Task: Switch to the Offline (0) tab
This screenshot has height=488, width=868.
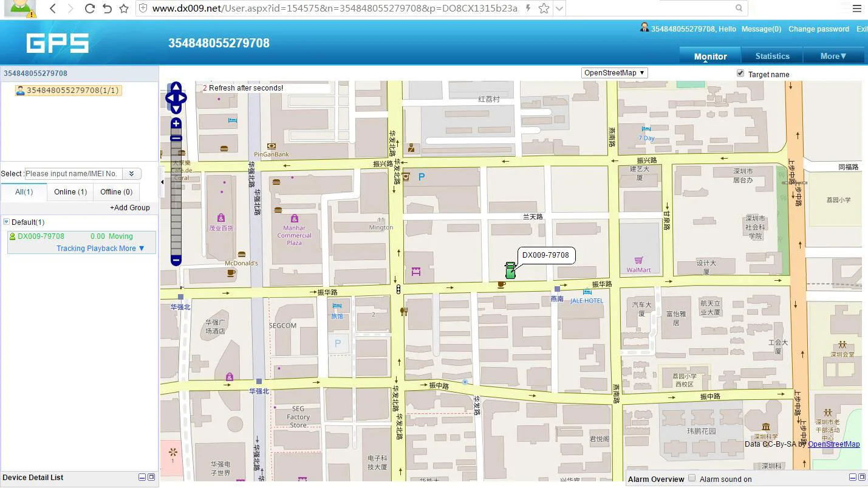Action: pos(117,192)
